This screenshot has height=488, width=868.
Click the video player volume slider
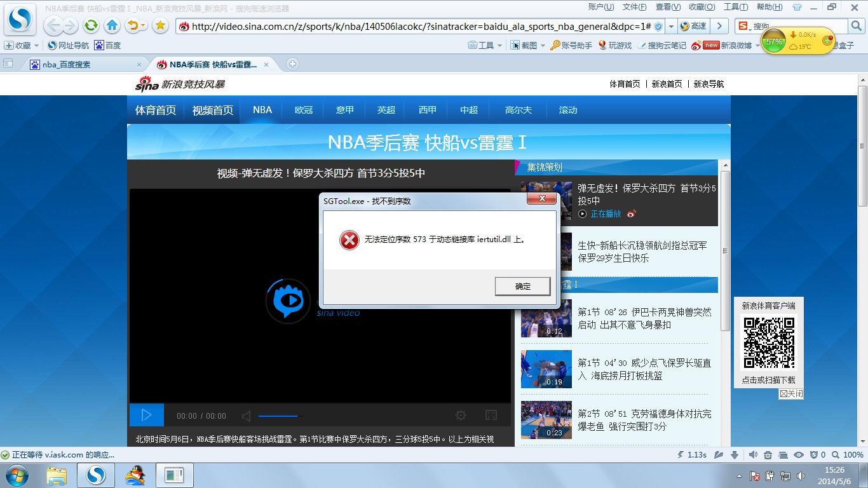280,416
